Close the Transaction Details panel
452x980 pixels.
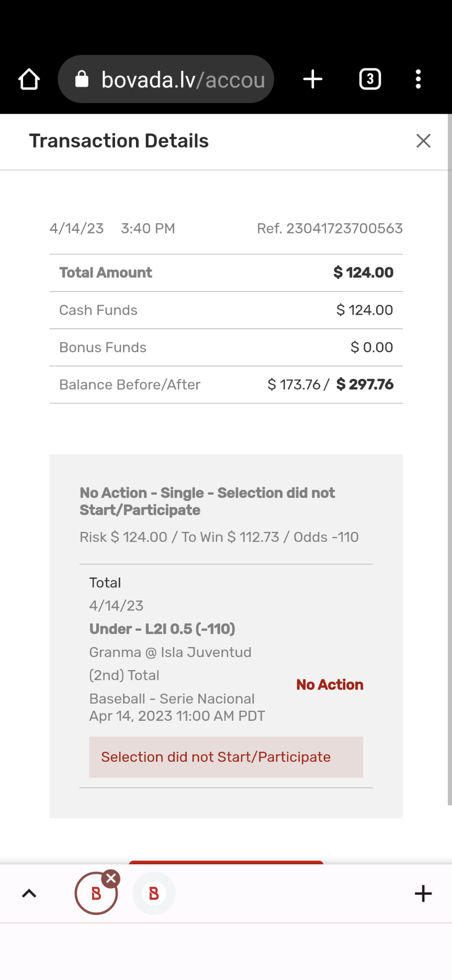tap(423, 141)
